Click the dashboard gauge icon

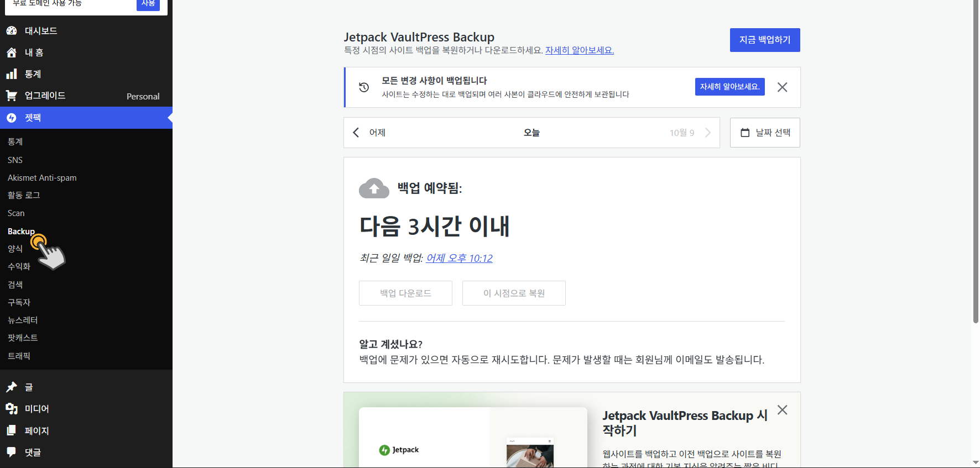click(x=12, y=30)
